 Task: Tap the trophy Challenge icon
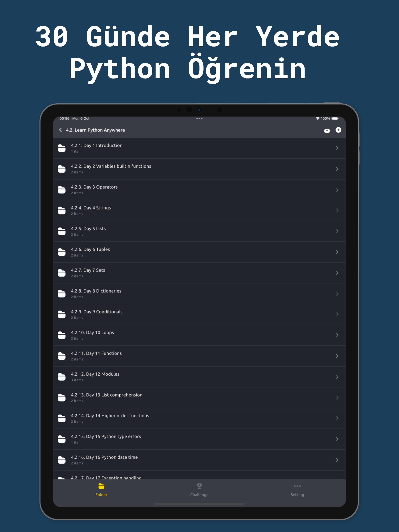click(199, 486)
